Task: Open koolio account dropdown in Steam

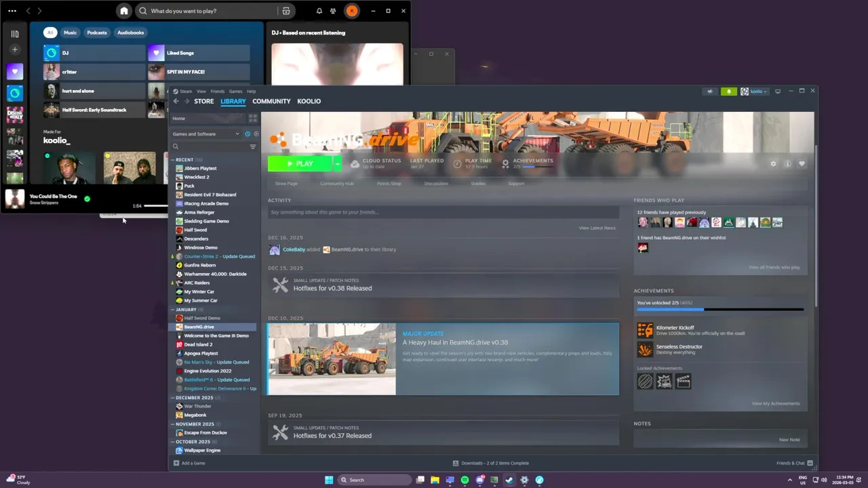Action: point(753,91)
